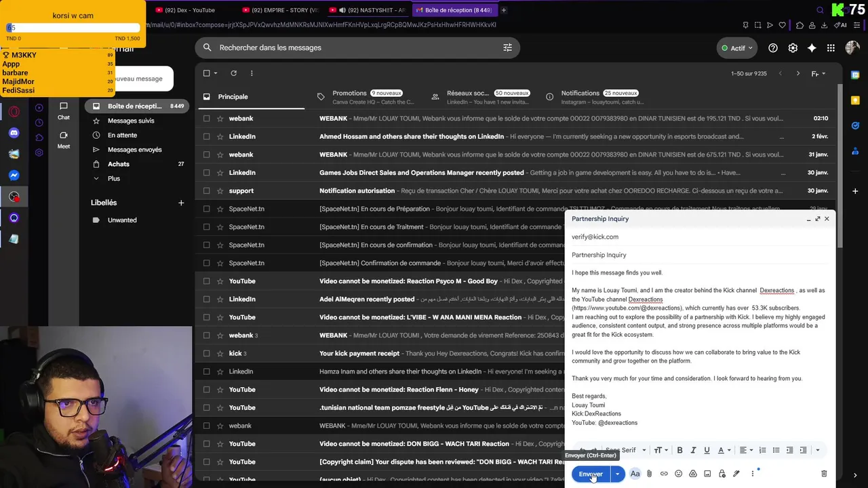
Task: Attach a file with the paperclip icon
Action: tap(649, 474)
